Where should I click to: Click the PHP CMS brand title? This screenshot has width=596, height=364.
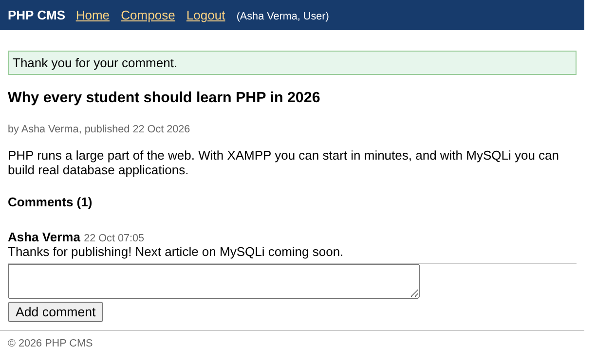pyautogui.click(x=37, y=16)
